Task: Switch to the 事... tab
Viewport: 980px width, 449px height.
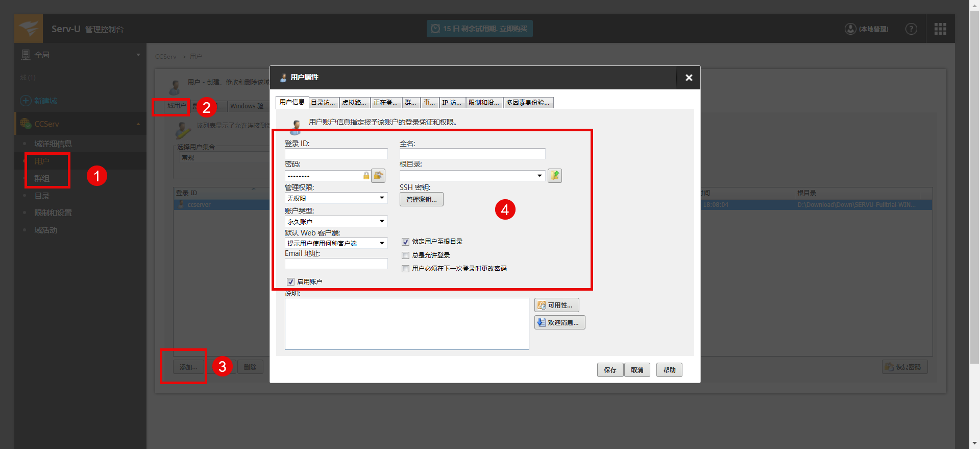Action: tap(430, 103)
